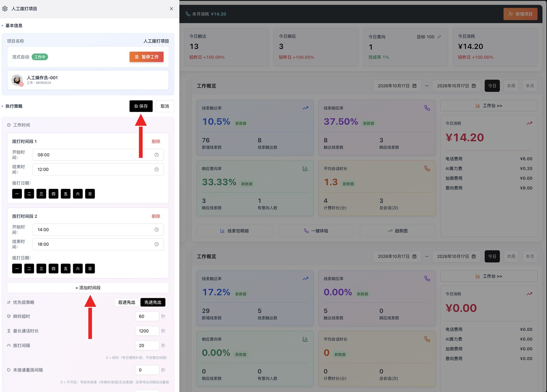The height and width of the screenshot is (392, 547).
Task: Select the 先进先出 priority strategy
Action: click(153, 302)
